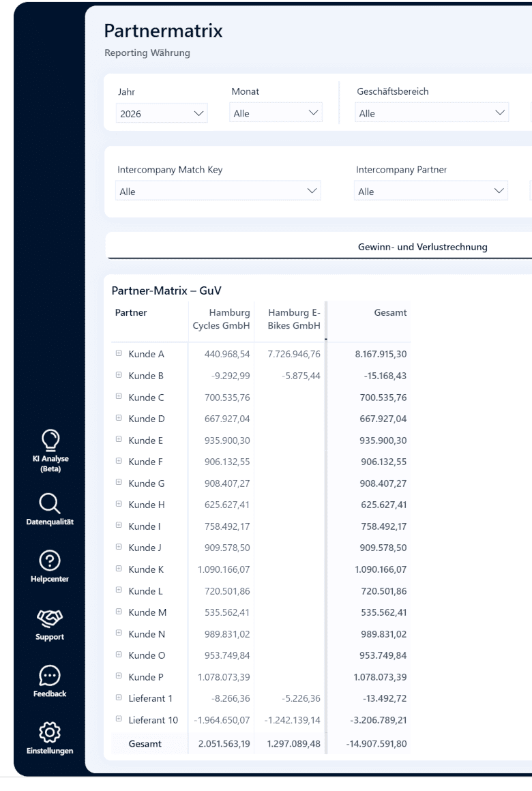Open the Intercompany Match Key dropdown
The height and width of the screenshot is (791, 532).
click(x=218, y=191)
